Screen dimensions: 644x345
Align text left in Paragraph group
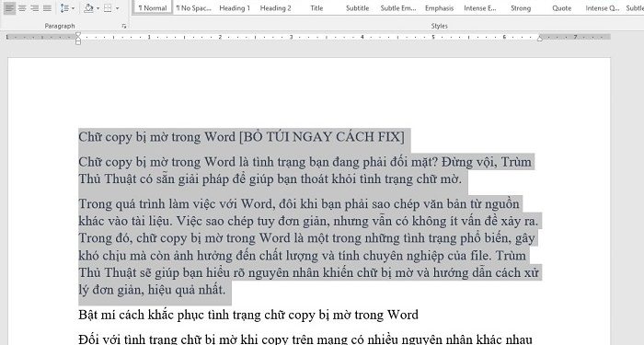pyautogui.click(x=9, y=7)
